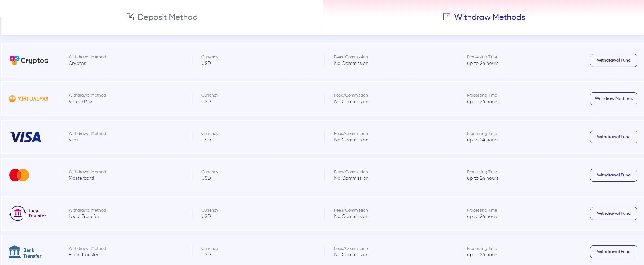644x265 pixels.
Task: Switch to the Deposit Method tab
Action: tap(162, 17)
